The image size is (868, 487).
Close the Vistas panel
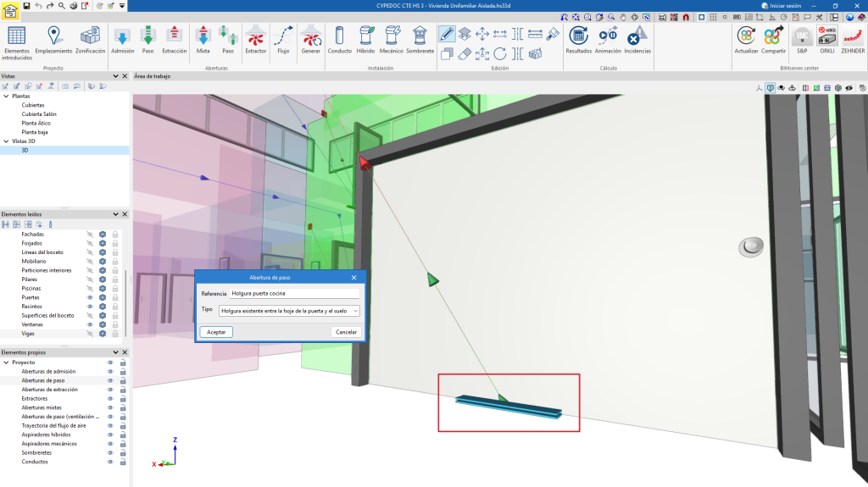(125, 76)
